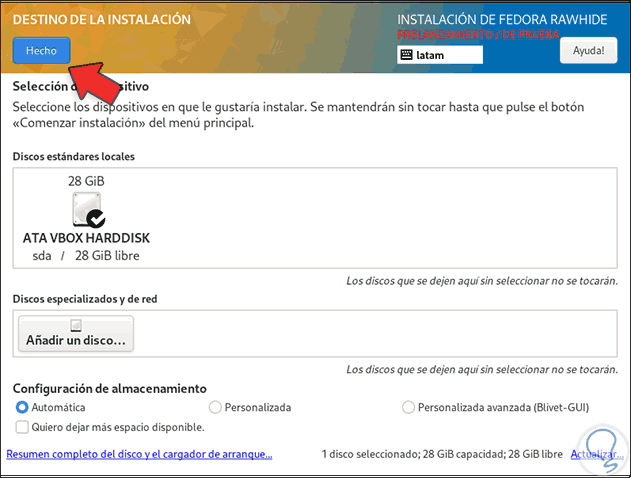Click DESTINO DE LA INSTALACIÓN title
This screenshot has height=478, width=631.
[x=102, y=19]
